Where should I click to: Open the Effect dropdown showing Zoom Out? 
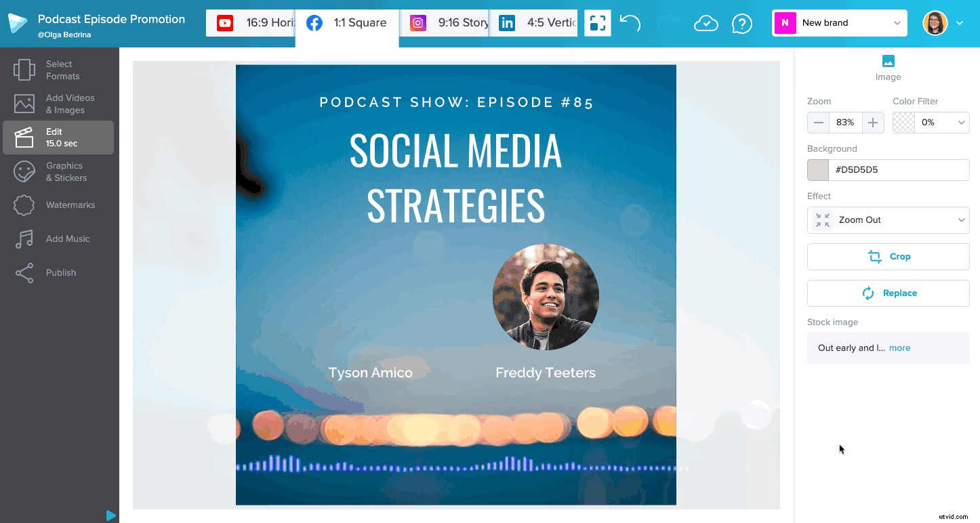tap(888, 219)
